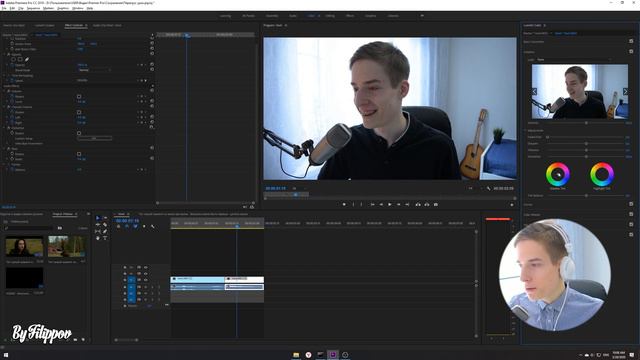Screen dimensions: 640x360
Task: Create a 4-point polygon mask under Opacity
Action: pos(20,59)
